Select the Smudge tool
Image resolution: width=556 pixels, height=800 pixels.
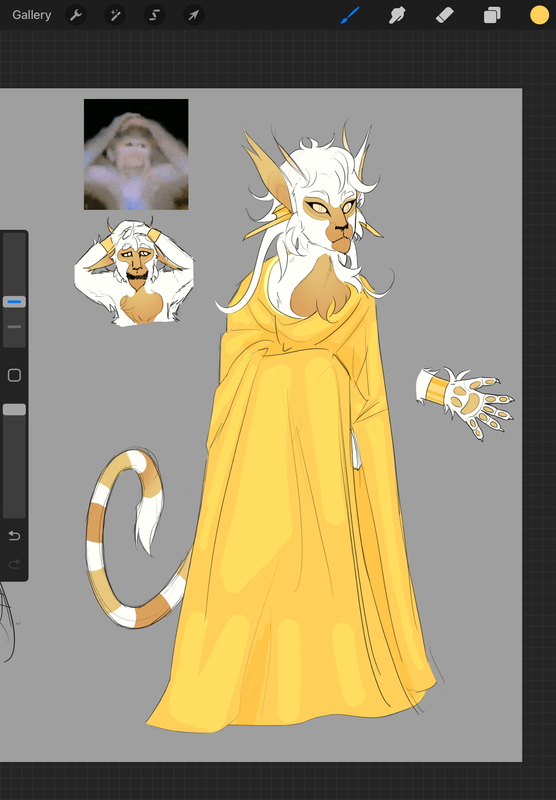pyautogui.click(x=397, y=15)
